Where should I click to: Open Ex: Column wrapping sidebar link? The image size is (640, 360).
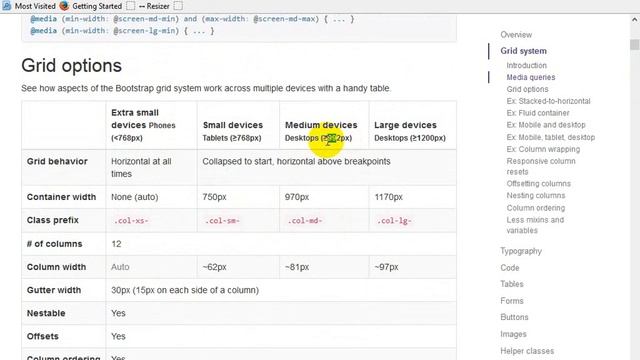pyautogui.click(x=543, y=149)
